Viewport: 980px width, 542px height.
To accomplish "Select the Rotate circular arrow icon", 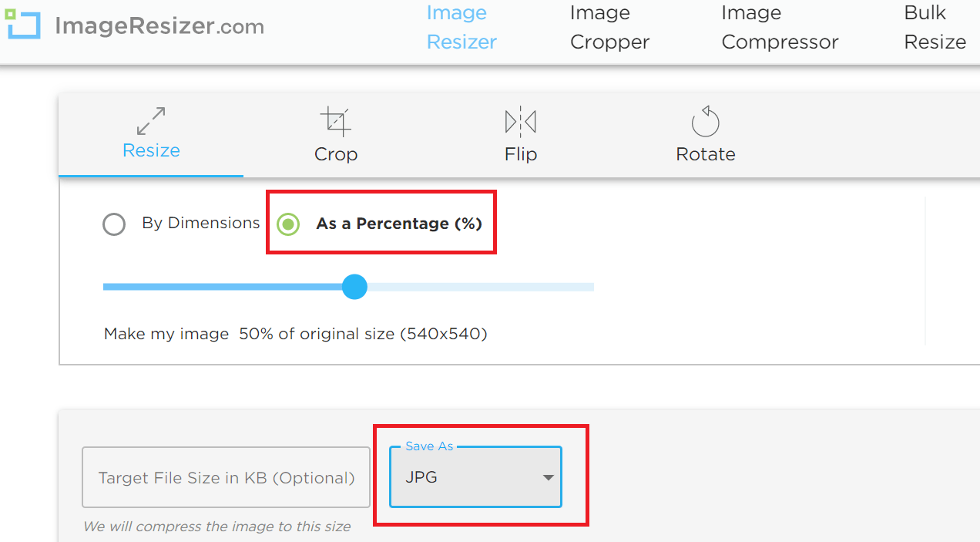I will [x=705, y=121].
